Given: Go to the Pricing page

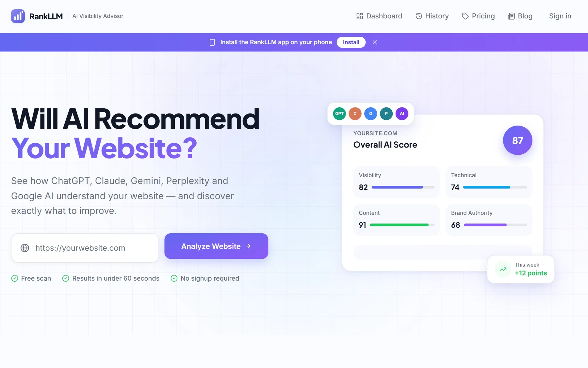Looking at the screenshot, I should [478, 16].
